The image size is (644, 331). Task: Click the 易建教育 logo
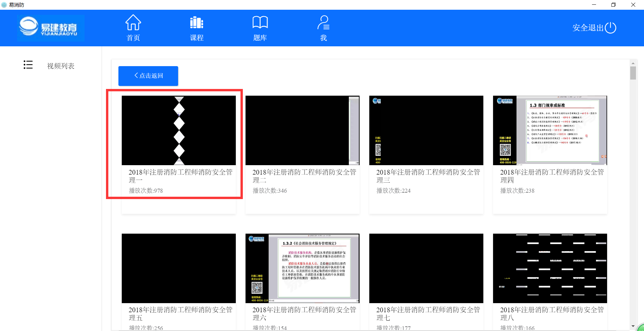tap(50, 28)
